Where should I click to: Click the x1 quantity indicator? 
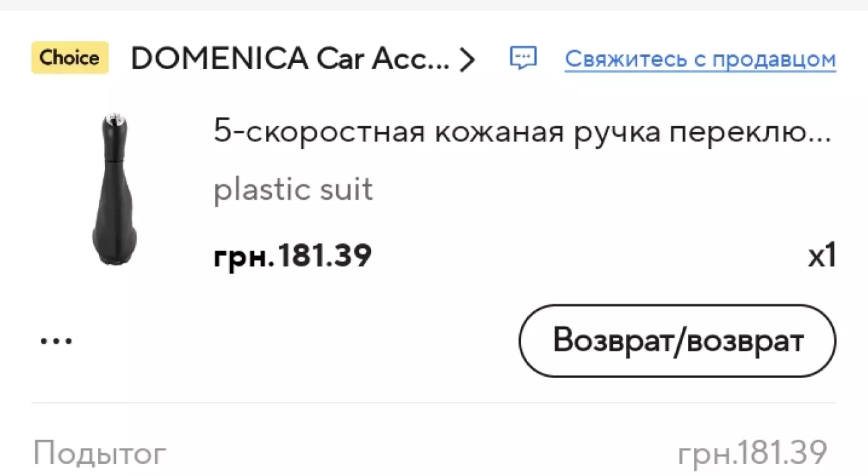tap(821, 255)
